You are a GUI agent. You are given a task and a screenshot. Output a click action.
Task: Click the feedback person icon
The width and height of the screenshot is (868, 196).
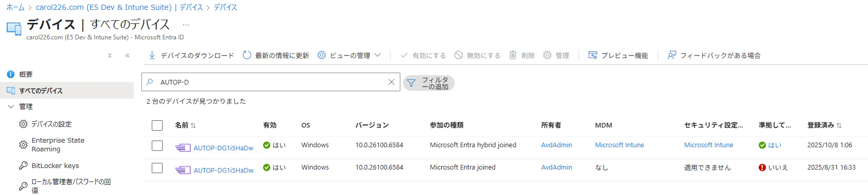pyautogui.click(x=672, y=55)
